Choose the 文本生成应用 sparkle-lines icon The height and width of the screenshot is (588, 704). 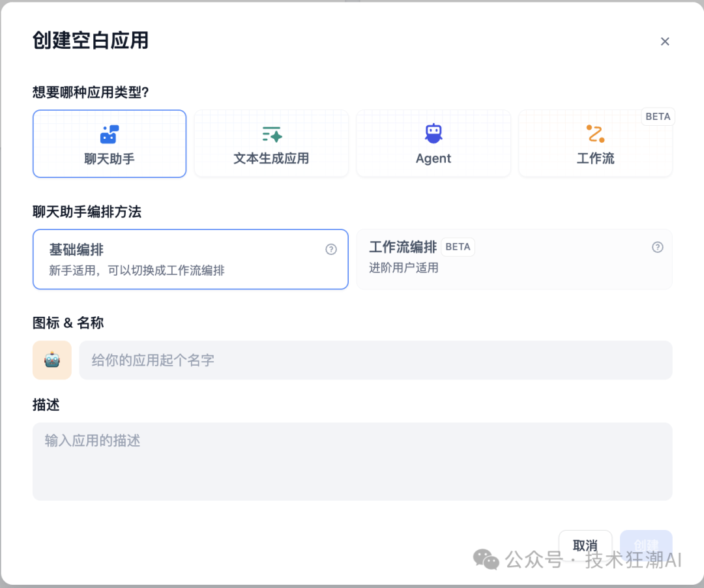[x=271, y=134]
